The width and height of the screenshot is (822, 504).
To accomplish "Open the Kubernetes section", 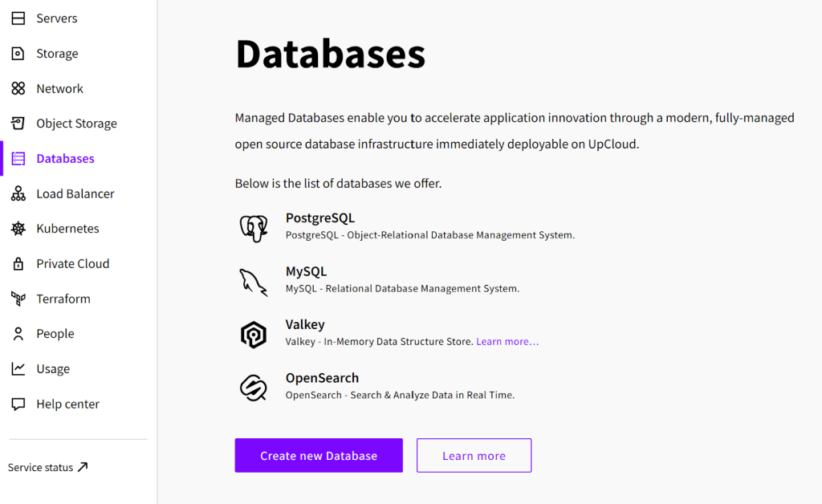I will (67, 229).
